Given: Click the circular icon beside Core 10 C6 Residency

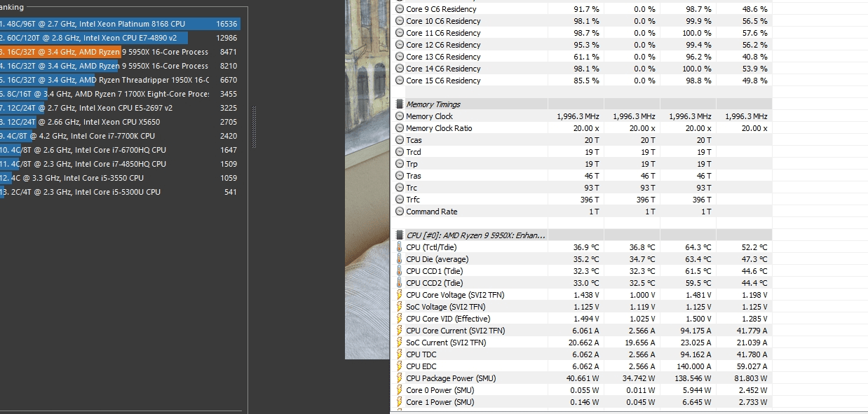Looking at the screenshot, I should pyautogui.click(x=400, y=21).
